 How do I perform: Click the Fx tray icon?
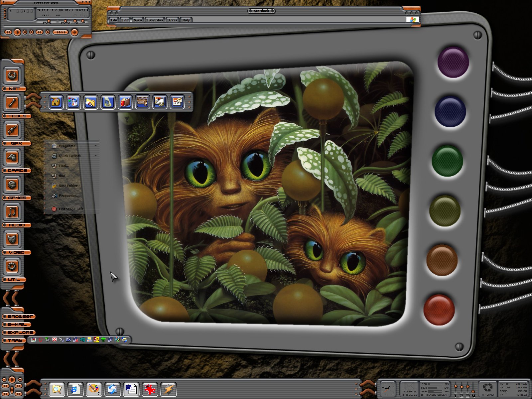[68, 339]
